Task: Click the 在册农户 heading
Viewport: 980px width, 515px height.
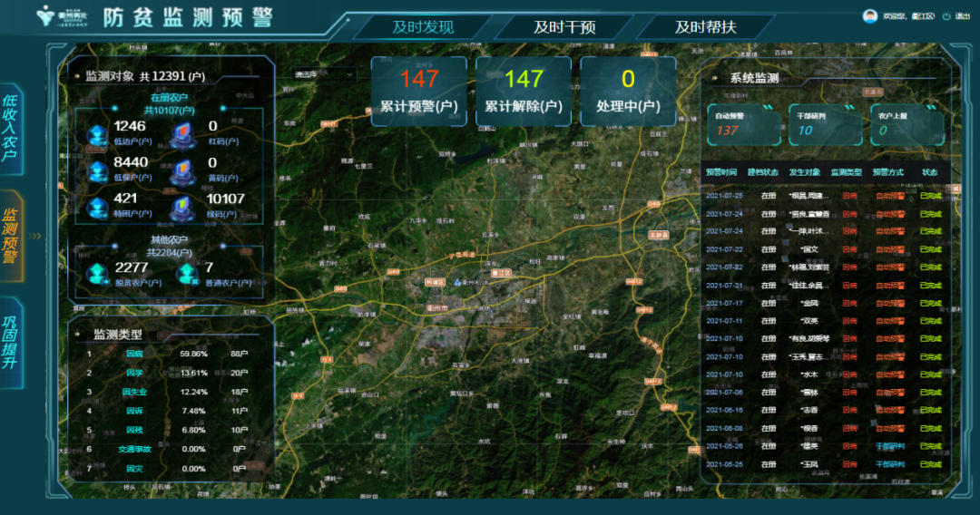Action: (x=169, y=97)
